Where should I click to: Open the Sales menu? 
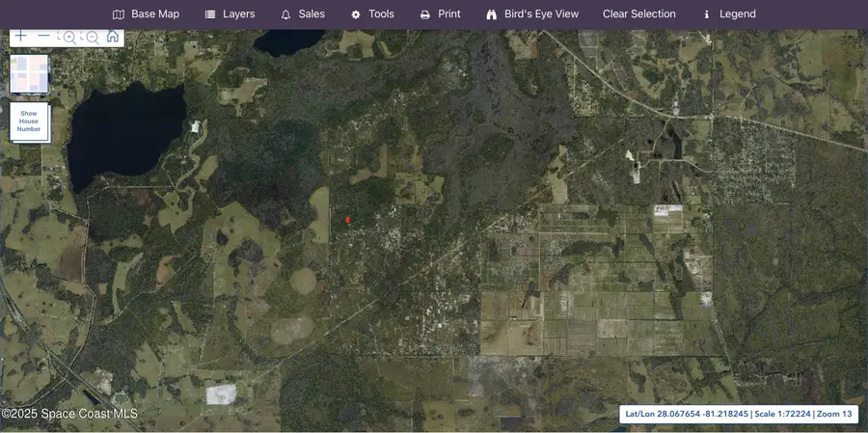click(303, 14)
